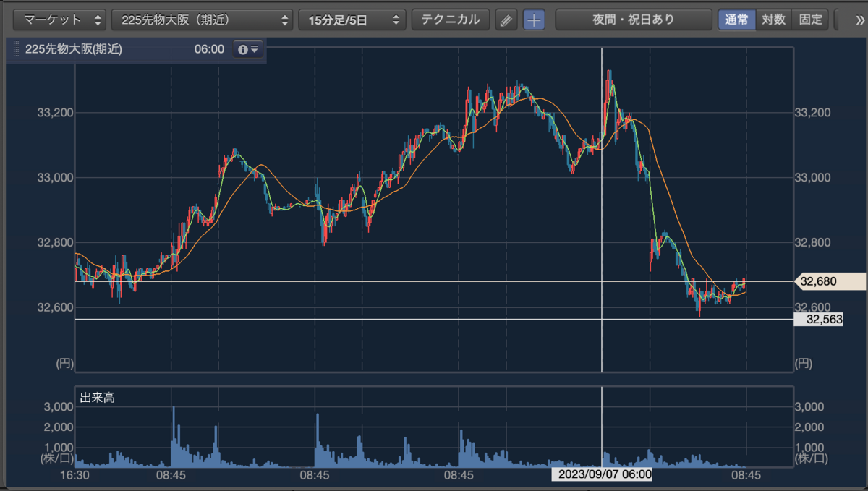Open the 15分足/5日 timeframe dropdown
This screenshot has height=491, width=868.
[x=352, y=20]
